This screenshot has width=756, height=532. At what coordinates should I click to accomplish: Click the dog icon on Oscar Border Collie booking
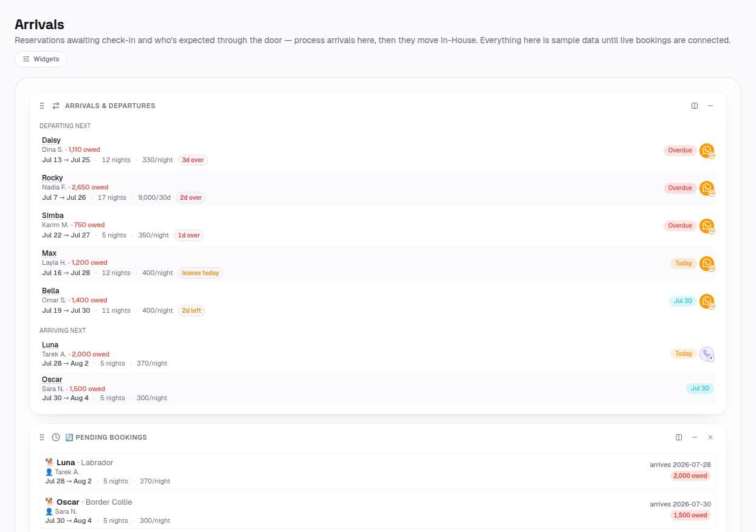point(49,502)
